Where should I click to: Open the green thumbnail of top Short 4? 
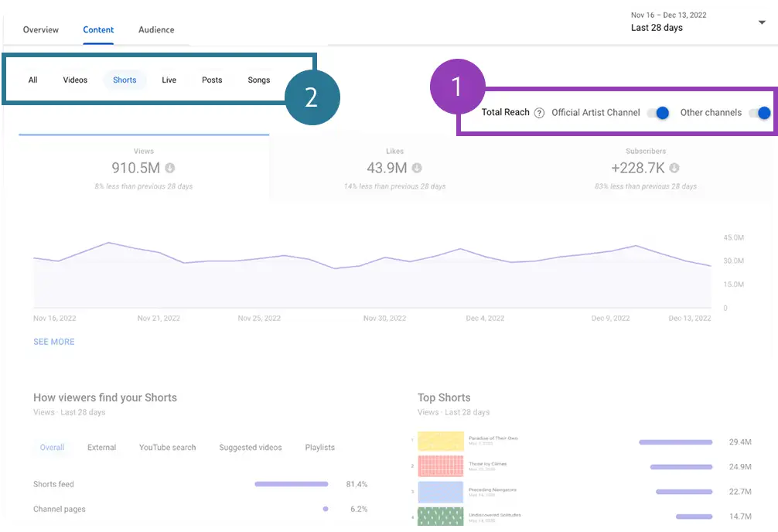(441, 516)
